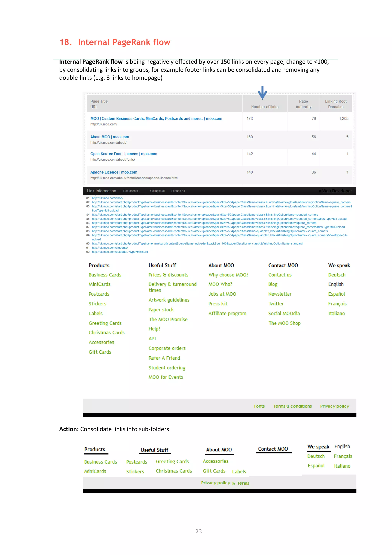
Task: Open MOO for Events link
Action: pyautogui.click(x=166, y=377)
